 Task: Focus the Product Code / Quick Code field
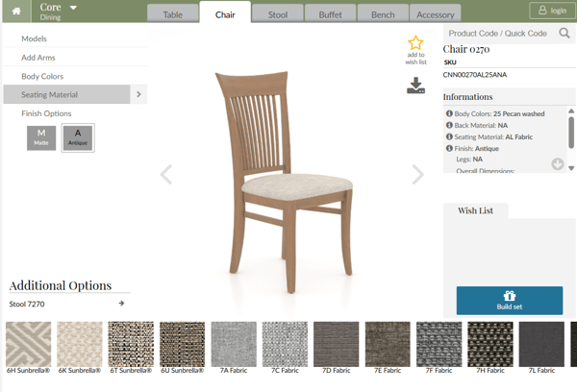(x=500, y=34)
